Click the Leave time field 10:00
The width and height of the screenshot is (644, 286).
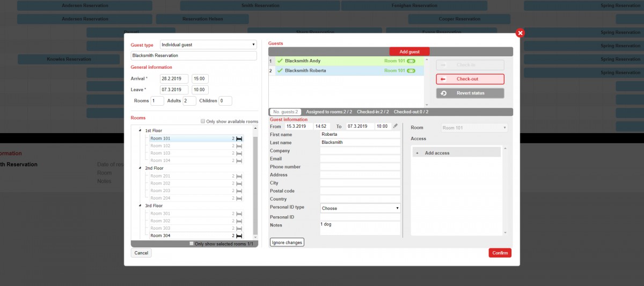(200, 90)
